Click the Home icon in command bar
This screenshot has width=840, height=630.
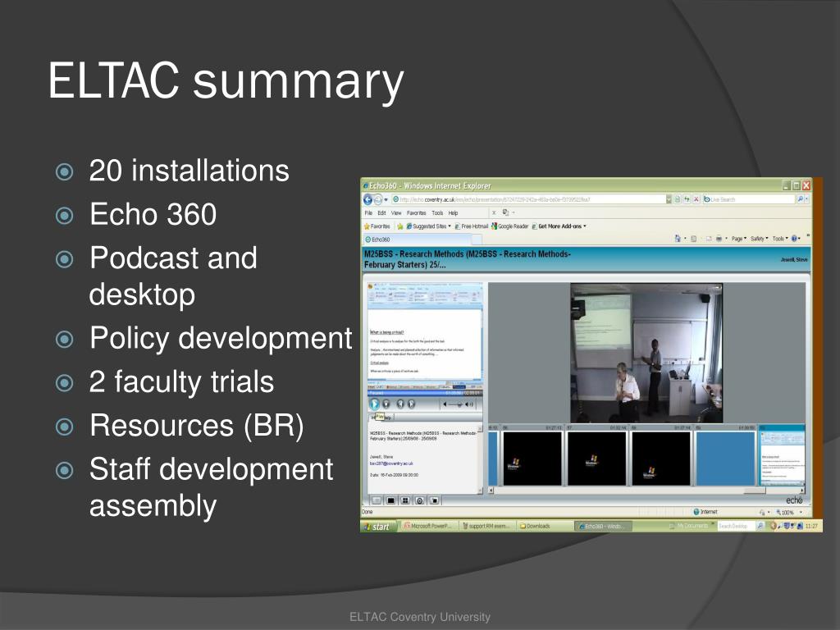[678, 239]
